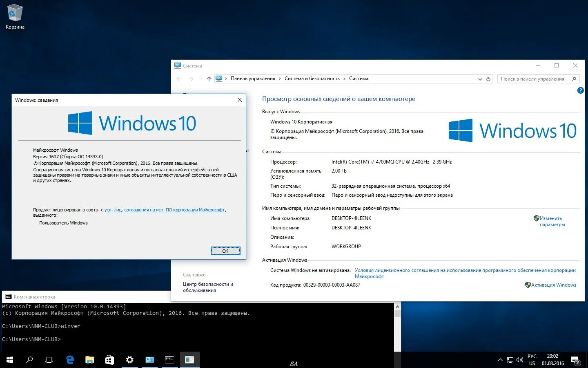588x368 pixels.
Task: Click the Windows Start button
Action: (10, 360)
